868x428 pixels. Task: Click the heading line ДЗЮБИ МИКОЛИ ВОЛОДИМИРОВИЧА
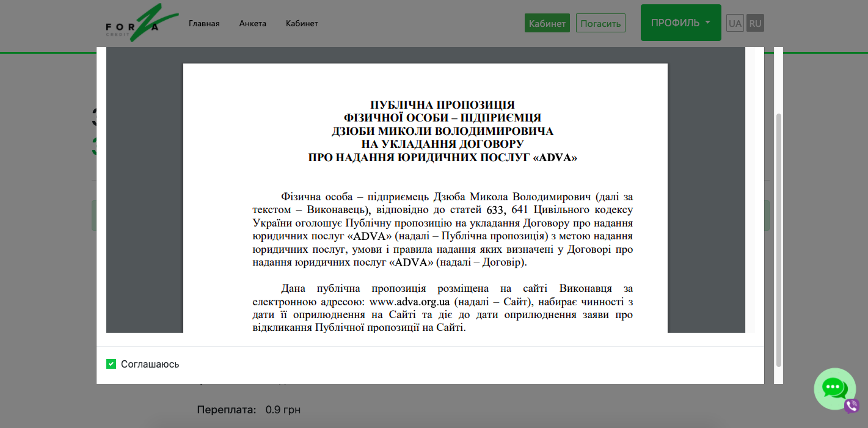[443, 131]
